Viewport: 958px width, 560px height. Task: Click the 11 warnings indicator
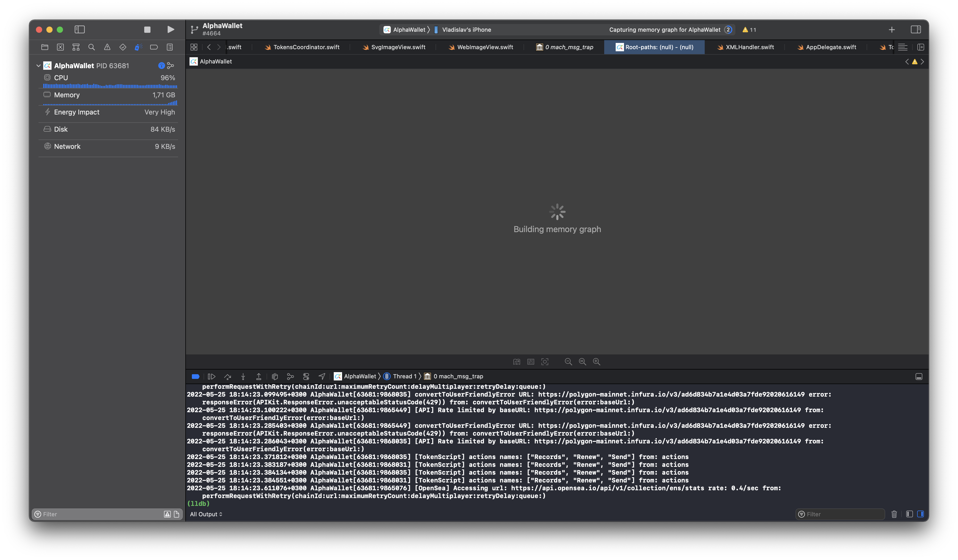coord(749,30)
